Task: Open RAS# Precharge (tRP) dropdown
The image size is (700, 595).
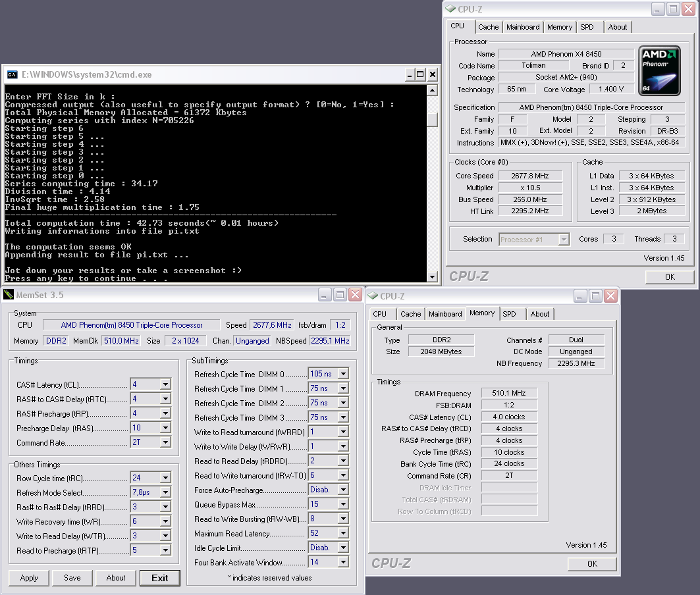Action: tap(166, 413)
